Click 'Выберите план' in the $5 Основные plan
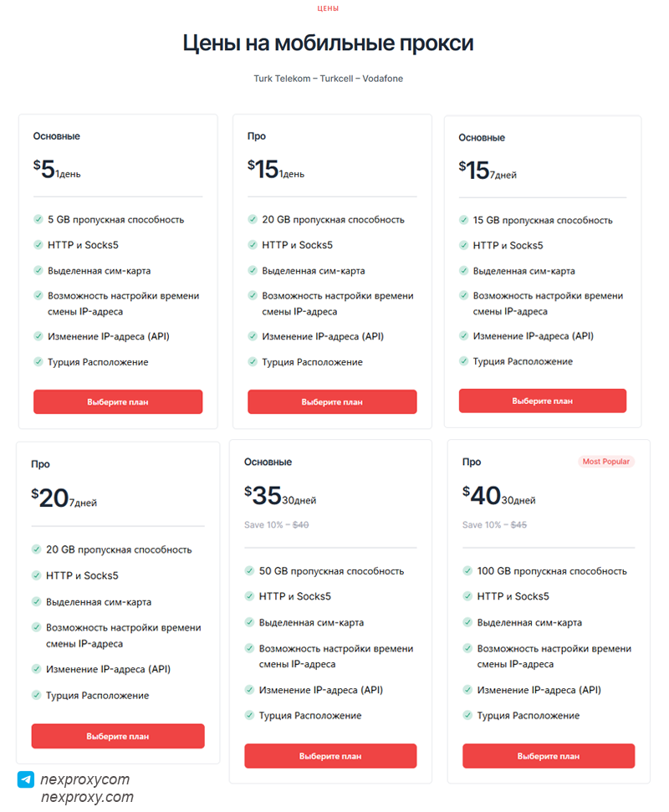This screenshot has width=669, height=812. tap(117, 401)
